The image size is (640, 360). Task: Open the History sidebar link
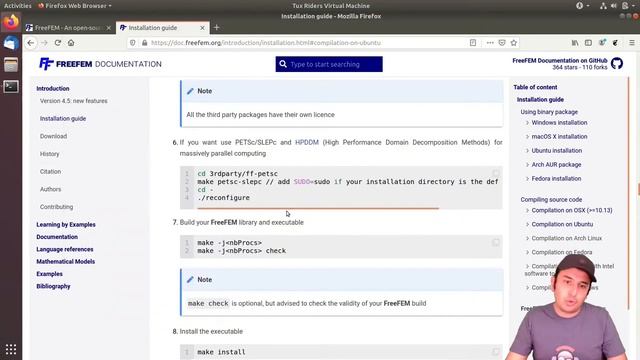click(49, 154)
